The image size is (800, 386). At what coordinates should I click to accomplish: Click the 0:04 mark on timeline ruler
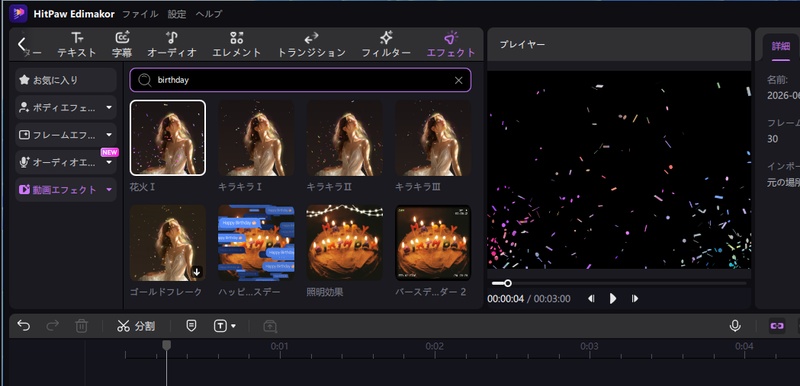click(744, 346)
